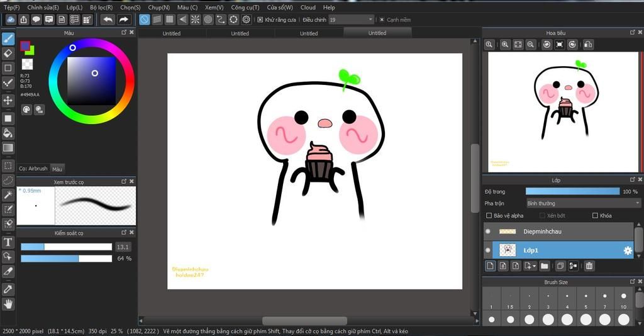Open the color palette icon in Màu panel
This screenshot has height=336, width=644.
coord(26,109)
